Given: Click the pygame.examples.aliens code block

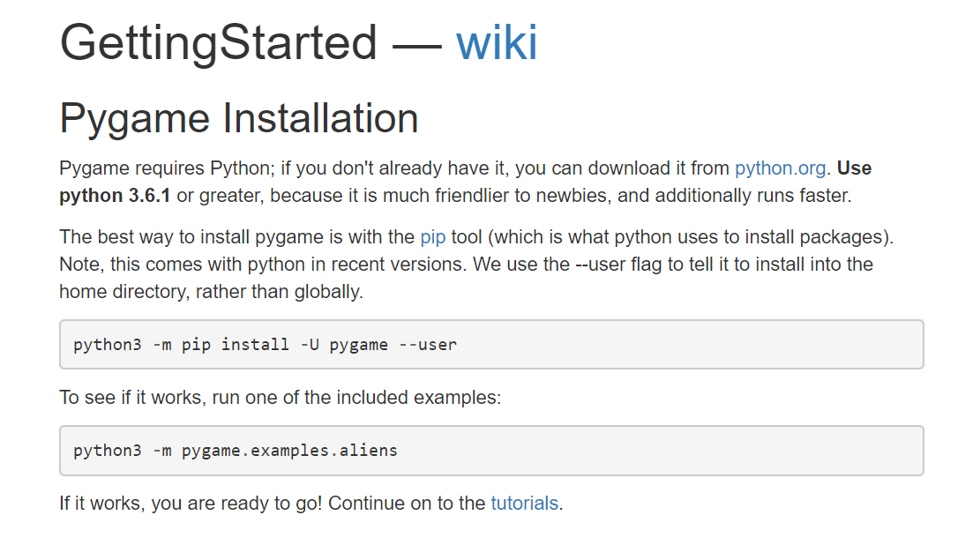Looking at the screenshot, I should (491, 451).
